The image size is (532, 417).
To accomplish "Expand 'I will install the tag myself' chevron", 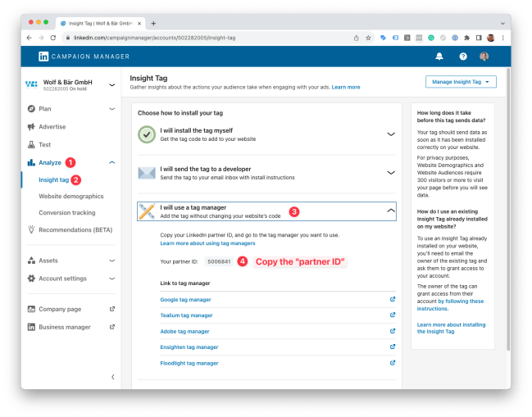I will pyautogui.click(x=391, y=134).
